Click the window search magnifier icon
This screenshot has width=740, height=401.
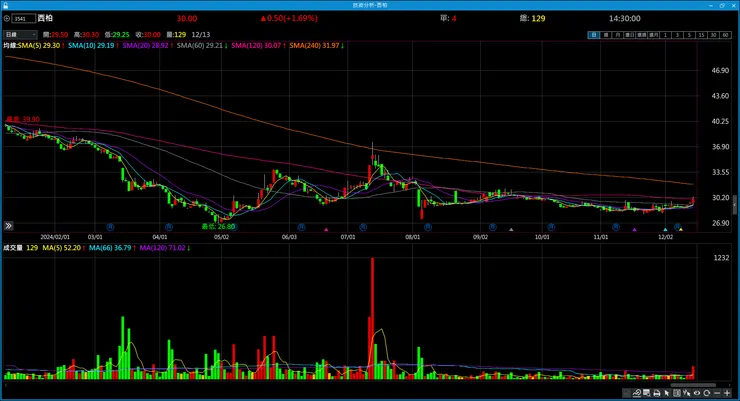point(647,393)
